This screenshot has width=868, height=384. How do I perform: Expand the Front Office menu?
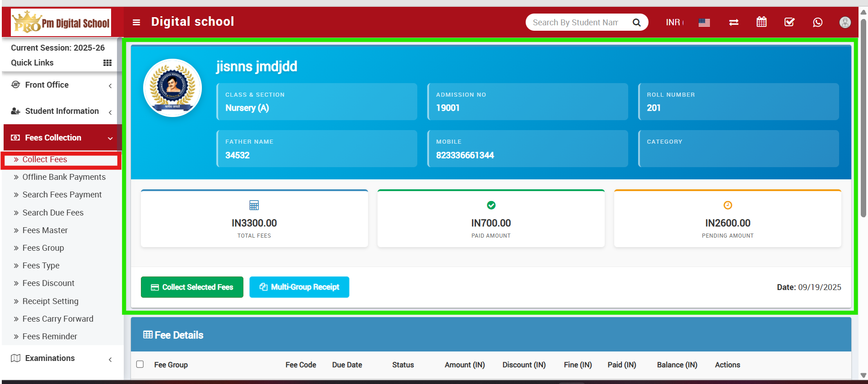tap(62, 85)
